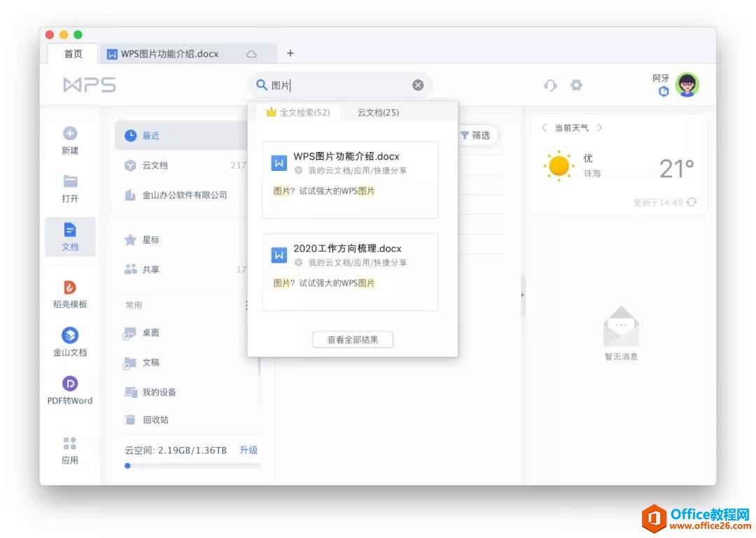Click the headset support icon
The height and width of the screenshot is (538, 756).
(550, 85)
